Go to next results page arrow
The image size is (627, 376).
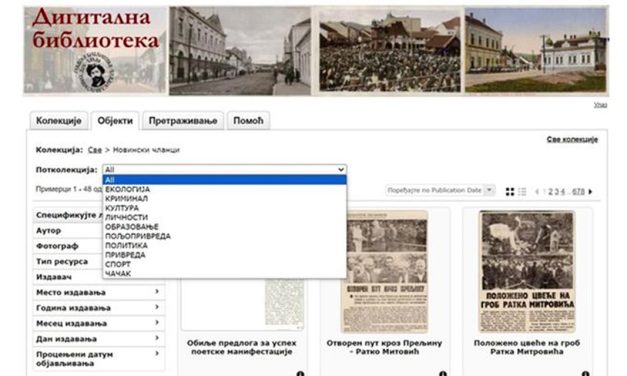tap(590, 192)
